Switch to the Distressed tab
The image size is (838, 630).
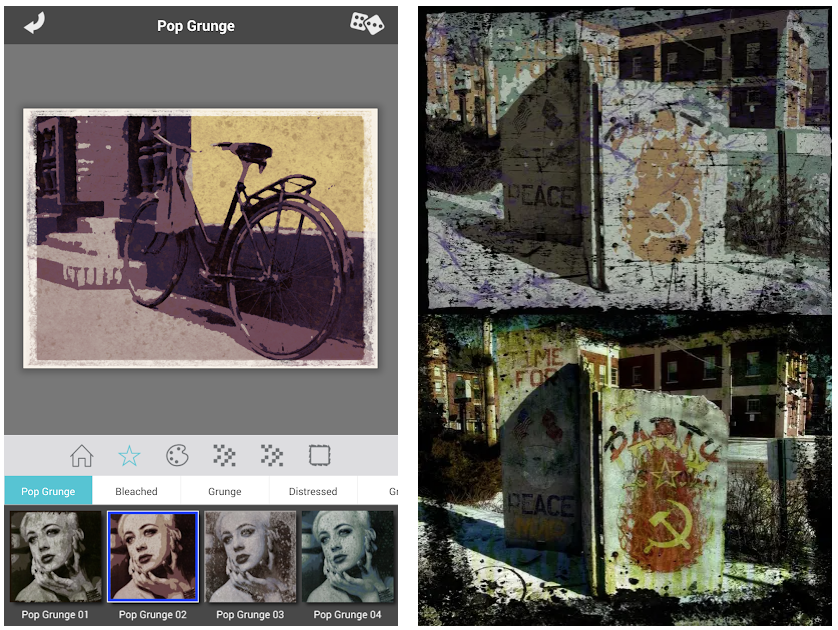[x=313, y=491]
